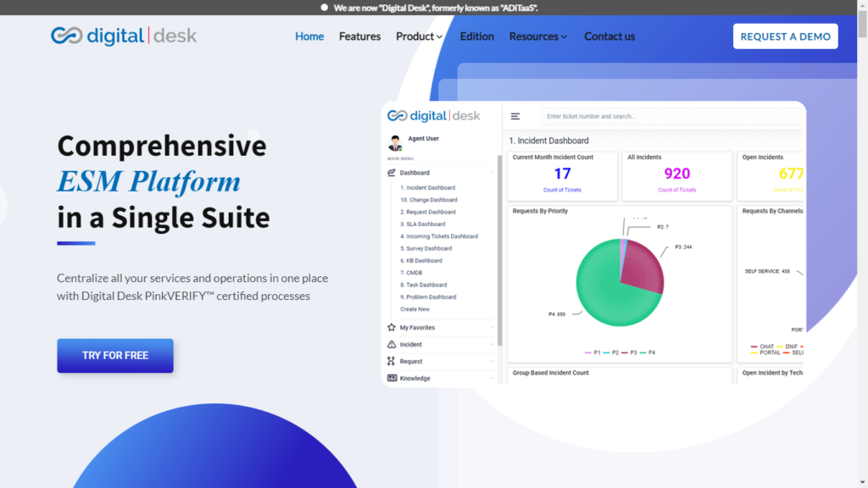Expand the Product dropdown menu

(x=419, y=36)
